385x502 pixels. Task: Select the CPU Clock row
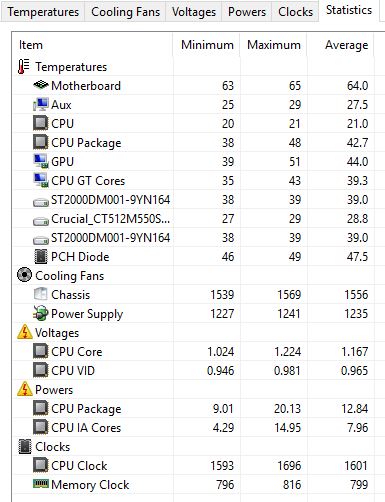193,466
